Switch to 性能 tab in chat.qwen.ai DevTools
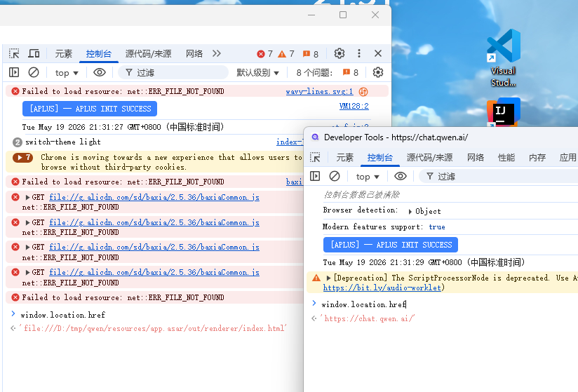Image resolution: width=578 pixels, height=392 pixels. point(506,158)
